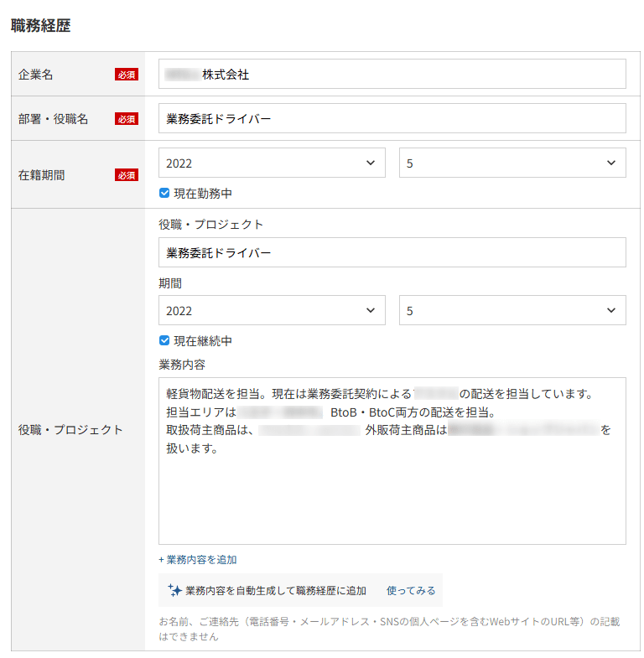
Task: Click the 必須 badge next to 在籍期間
Action: click(127, 175)
